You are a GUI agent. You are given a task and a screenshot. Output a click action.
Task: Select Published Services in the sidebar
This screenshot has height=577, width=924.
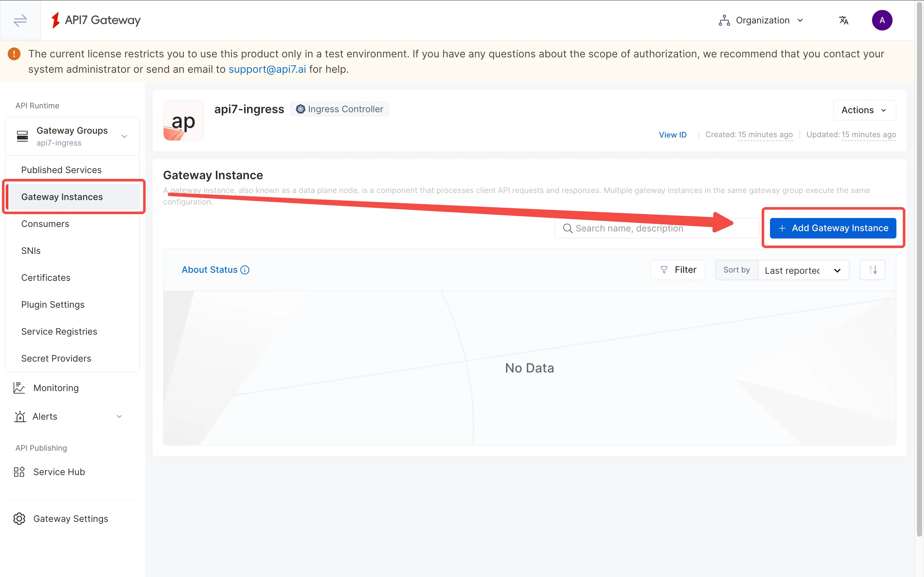pyautogui.click(x=62, y=170)
